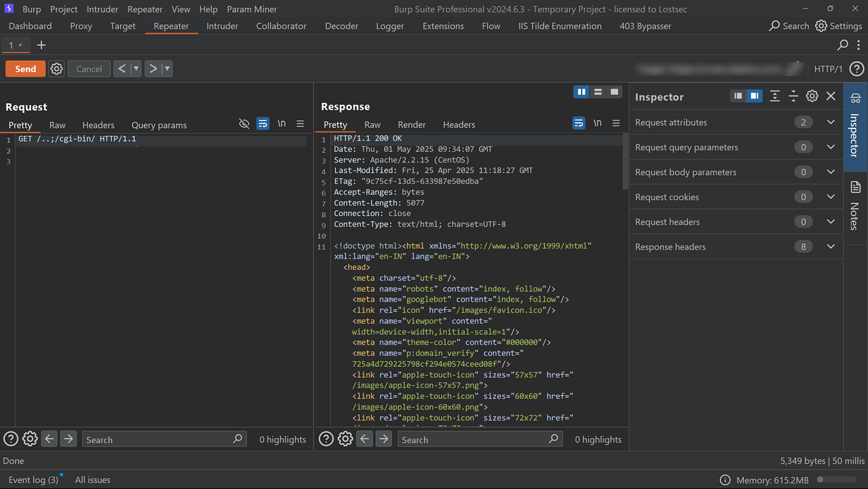Click the orange Send button

25,69
